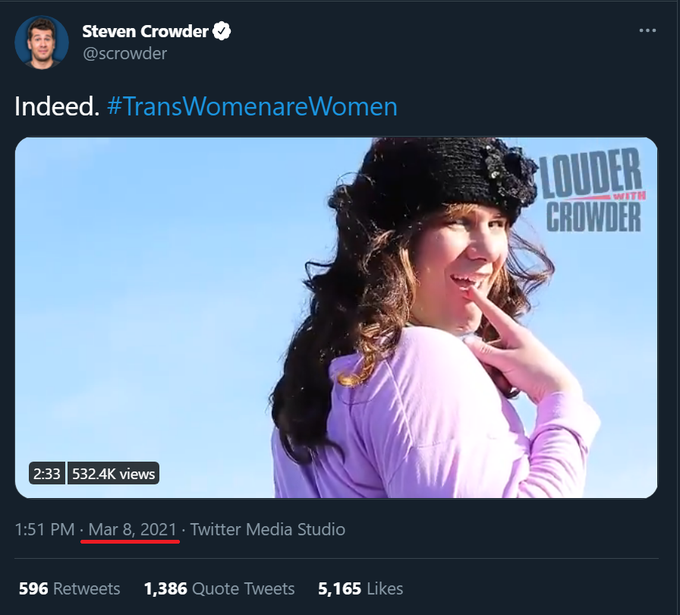Open the #TransWomenareWomen hashtag
This screenshot has width=680, height=615.
coord(252,106)
